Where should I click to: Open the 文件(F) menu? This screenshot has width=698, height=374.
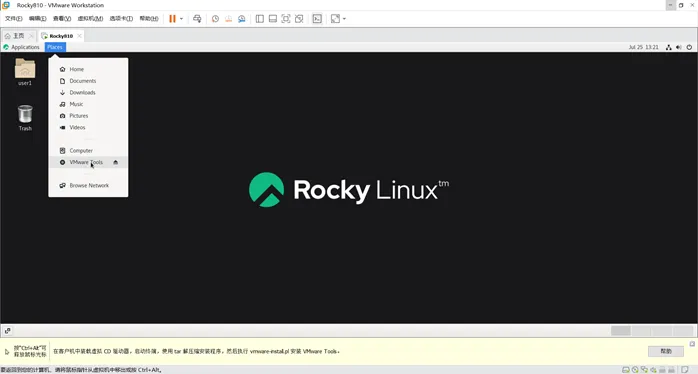tap(13, 19)
